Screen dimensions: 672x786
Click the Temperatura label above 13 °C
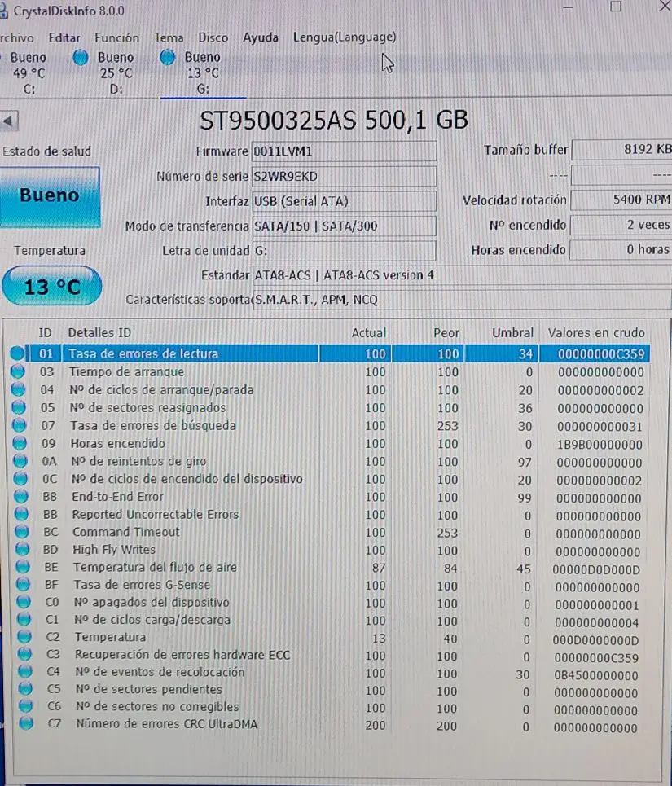[50, 251]
